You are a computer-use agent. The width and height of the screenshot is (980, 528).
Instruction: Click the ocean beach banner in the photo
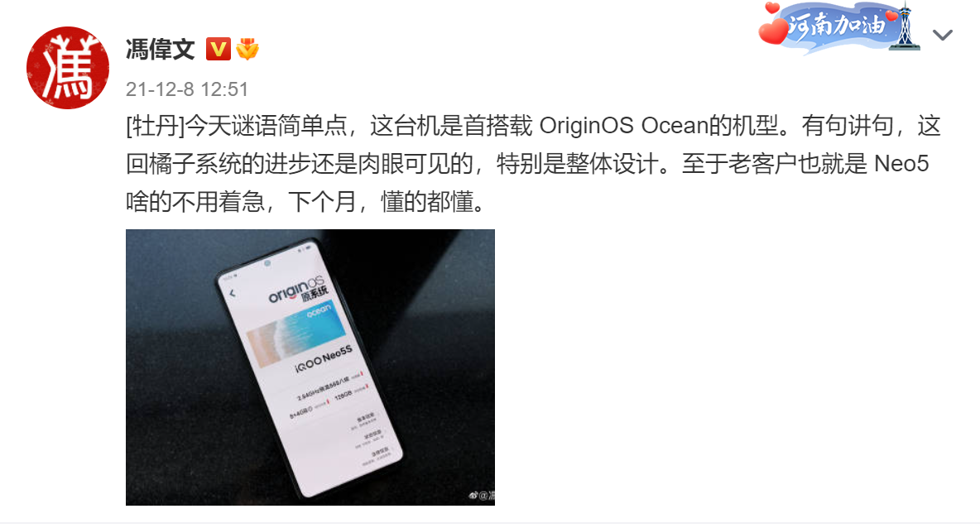tap(296, 335)
